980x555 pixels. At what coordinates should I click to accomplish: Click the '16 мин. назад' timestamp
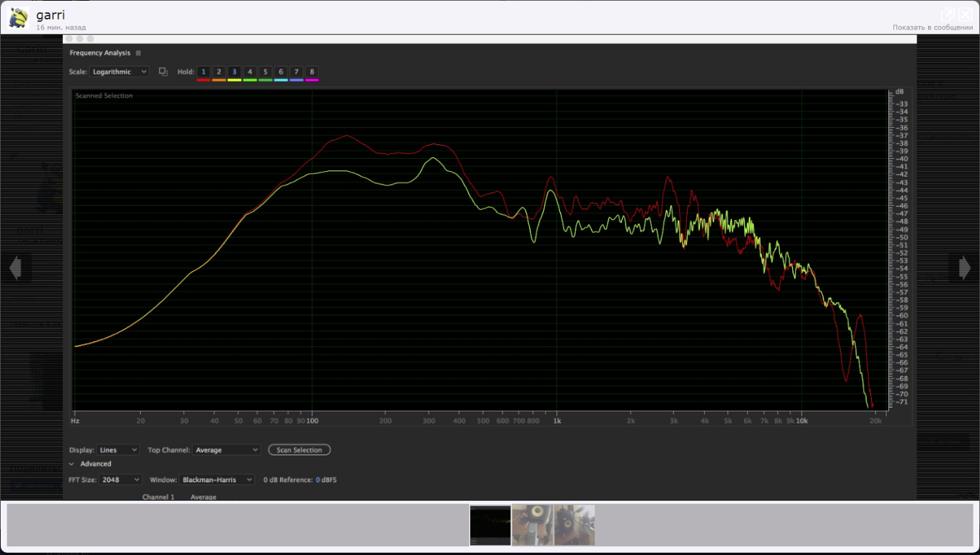click(x=61, y=27)
